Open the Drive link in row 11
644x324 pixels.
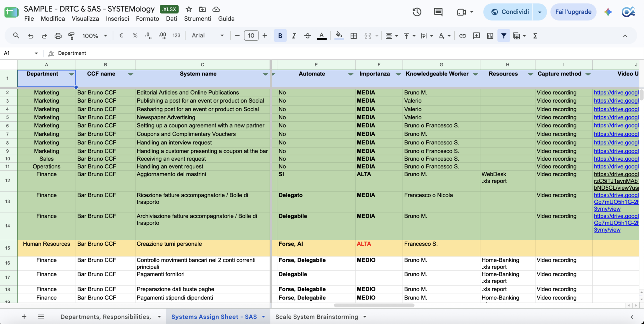point(616,166)
